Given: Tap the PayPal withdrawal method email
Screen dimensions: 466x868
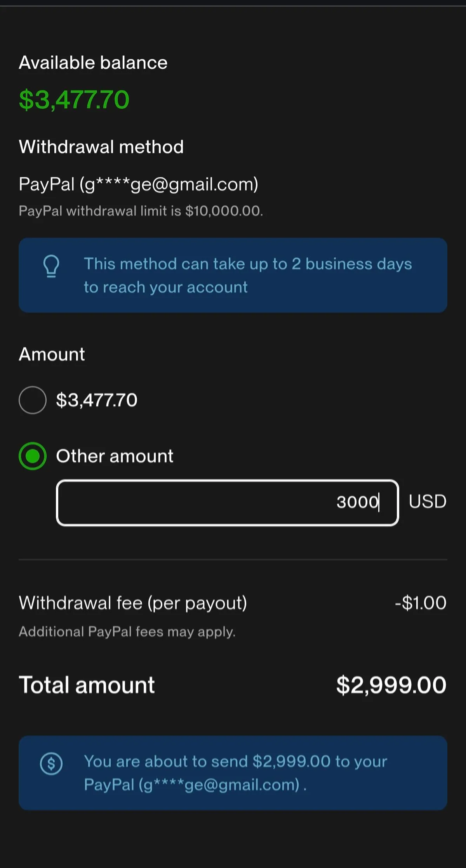Looking at the screenshot, I should pos(139,184).
